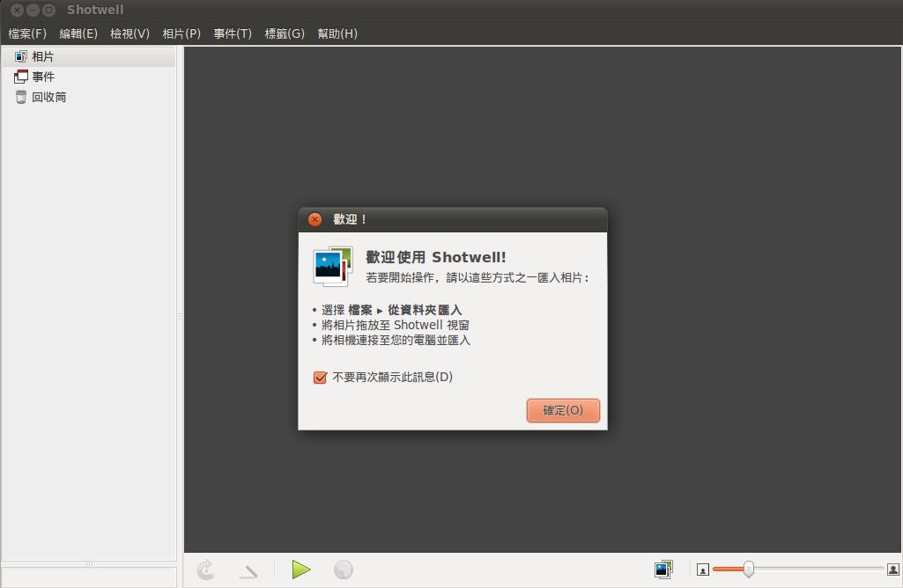
Task: Open the 檢視(V) menu
Action: click(130, 33)
